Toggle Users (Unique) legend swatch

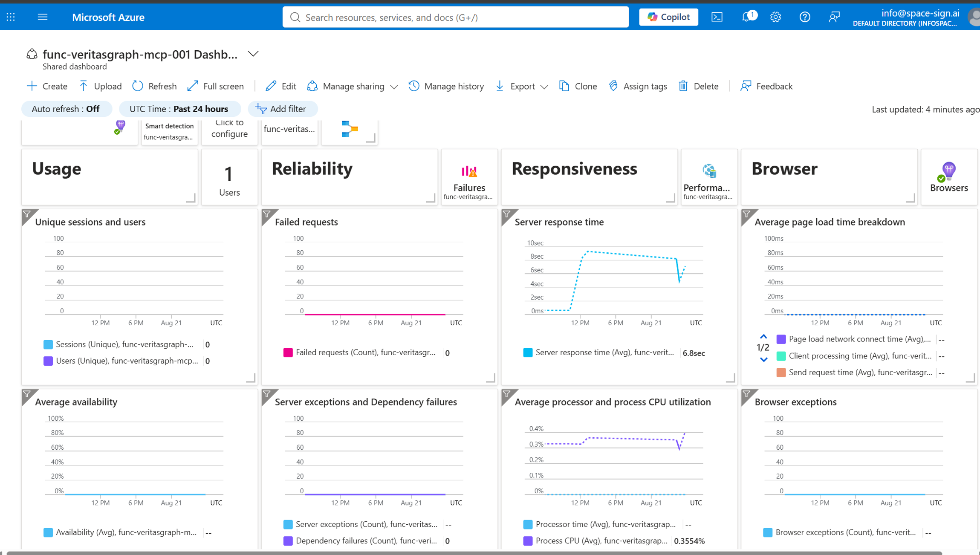(x=48, y=361)
